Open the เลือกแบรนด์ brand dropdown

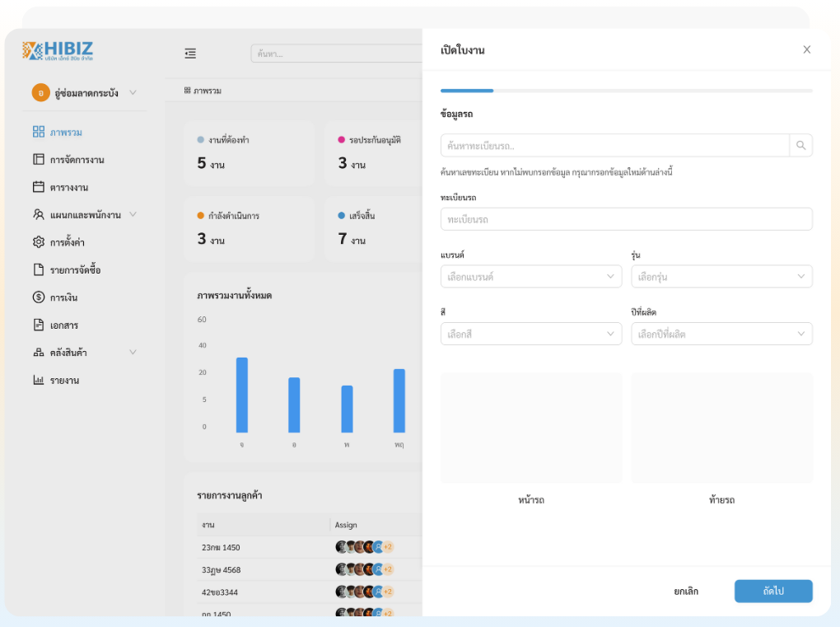(x=531, y=277)
